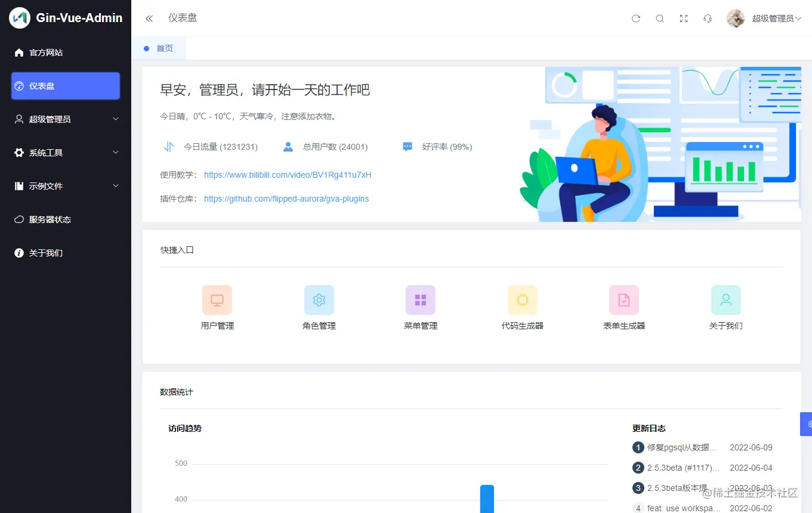Image resolution: width=812 pixels, height=513 pixels.
Task: Open the 表单生成器 quick entry icon
Action: 624,300
